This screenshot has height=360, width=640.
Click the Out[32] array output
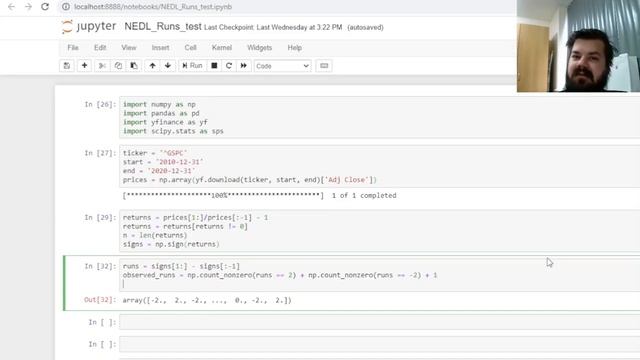pos(207,300)
